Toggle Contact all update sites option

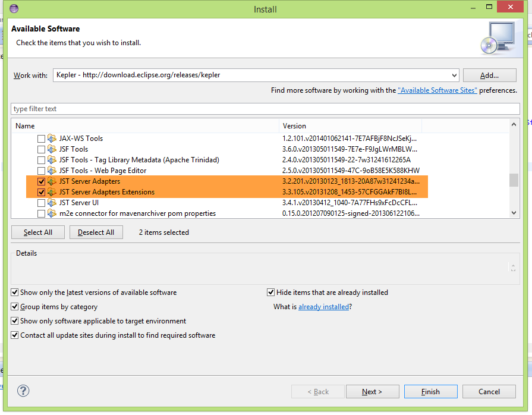point(15,335)
